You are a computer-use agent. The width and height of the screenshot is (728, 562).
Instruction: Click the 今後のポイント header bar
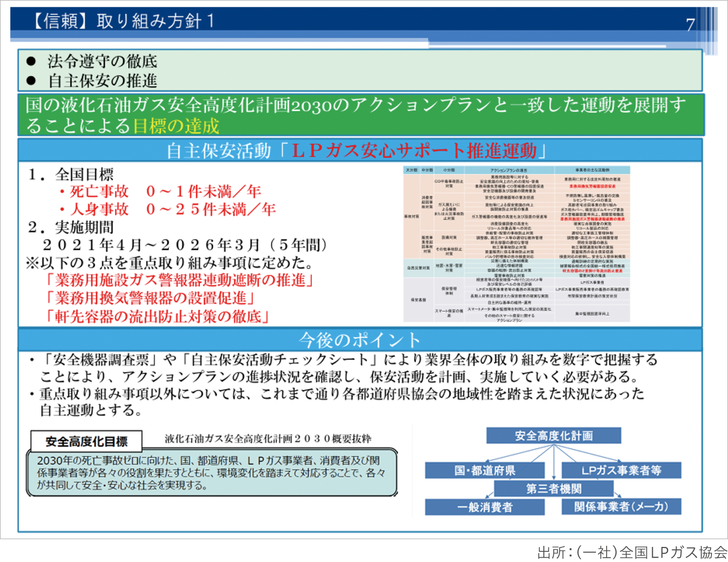click(360, 340)
